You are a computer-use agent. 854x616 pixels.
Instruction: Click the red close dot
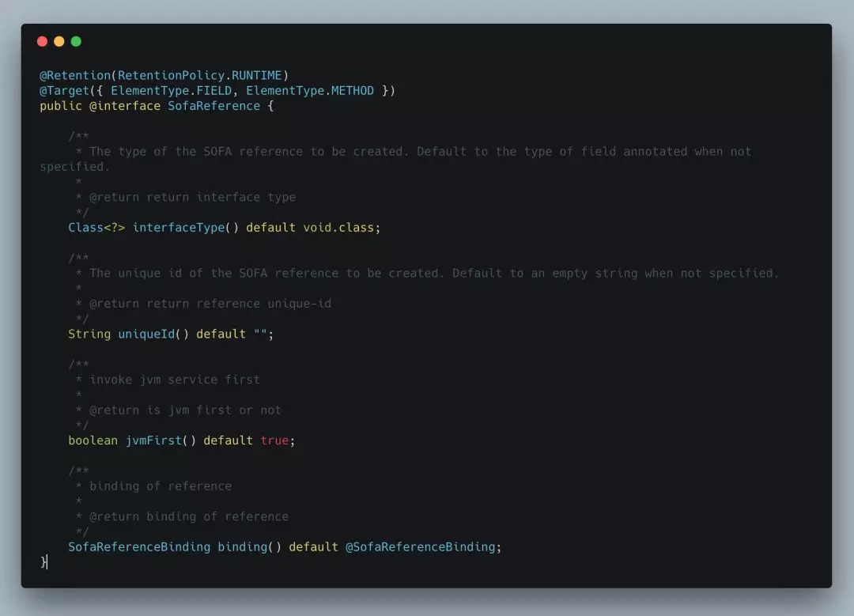pos(42,41)
